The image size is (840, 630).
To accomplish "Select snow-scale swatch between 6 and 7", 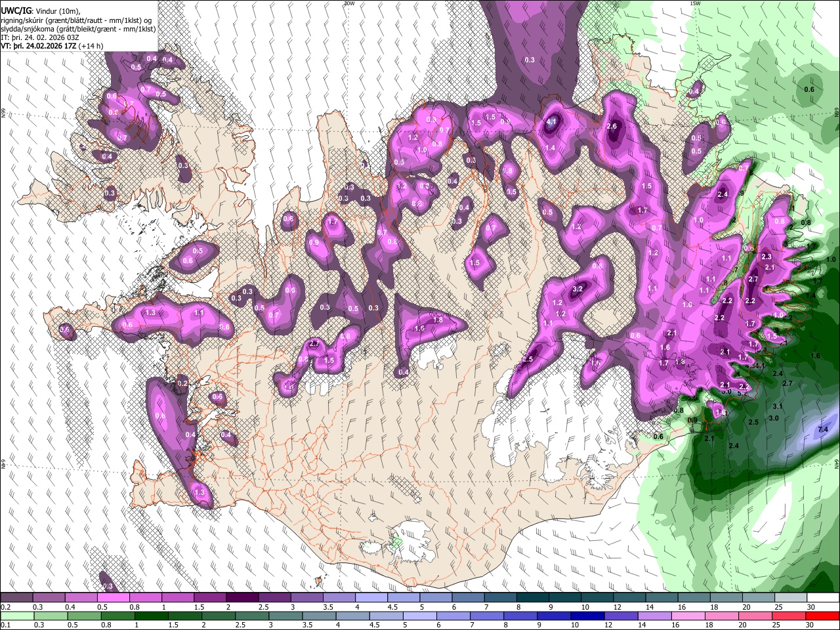I will coord(468,598).
